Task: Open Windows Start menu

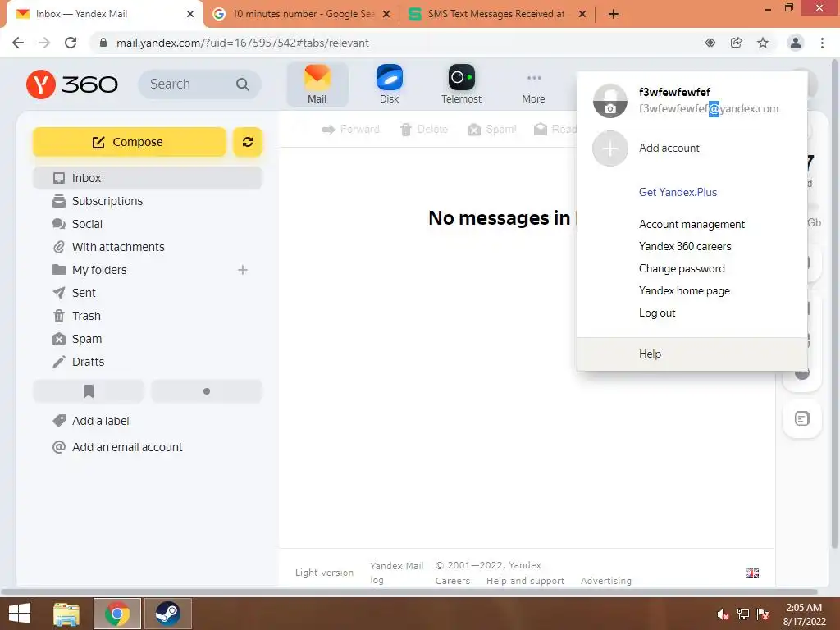Action: (x=20, y=614)
